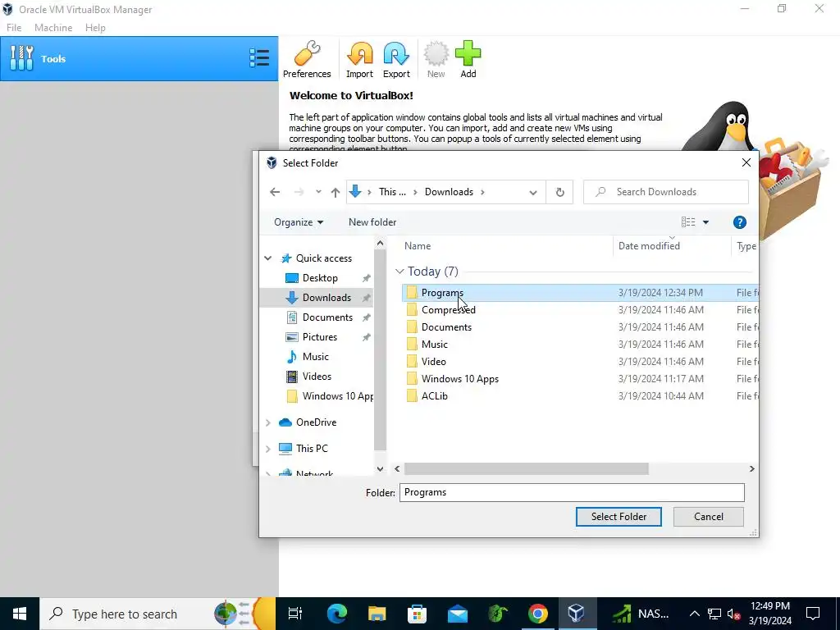Open Mail app from taskbar
Screen dimensions: 840x630
point(458,614)
